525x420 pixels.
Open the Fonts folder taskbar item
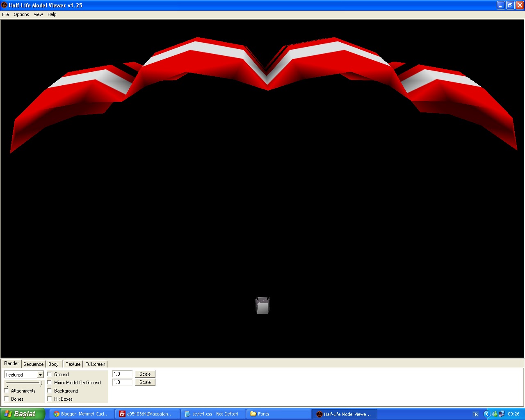click(x=278, y=414)
